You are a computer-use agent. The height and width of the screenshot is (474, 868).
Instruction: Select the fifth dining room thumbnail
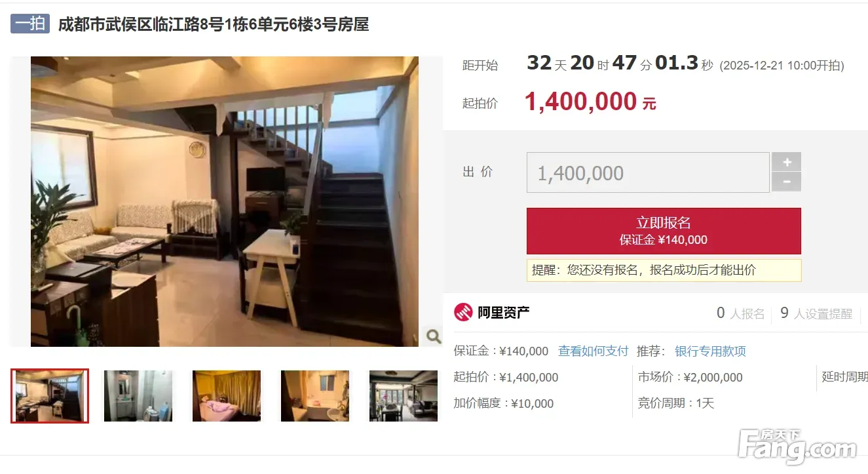404,395
